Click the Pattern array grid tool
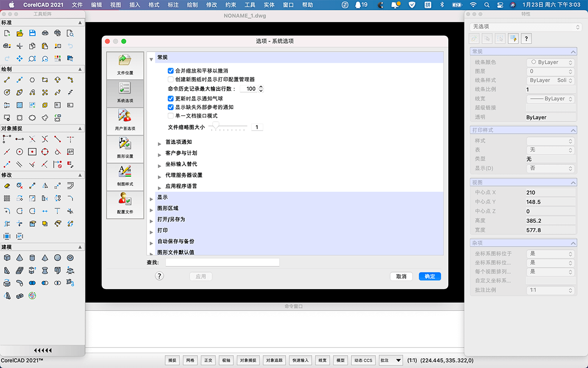This screenshot has height=368, width=588. point(7,198)
